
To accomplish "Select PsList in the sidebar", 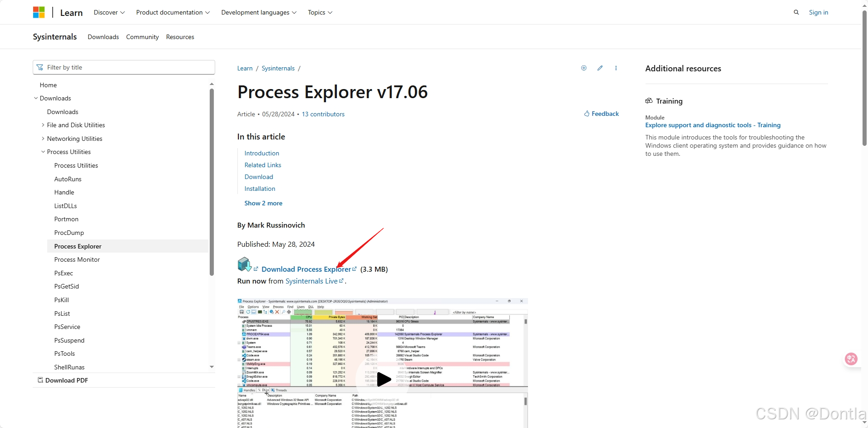I will pyautogui.click(x=62, y=314).
